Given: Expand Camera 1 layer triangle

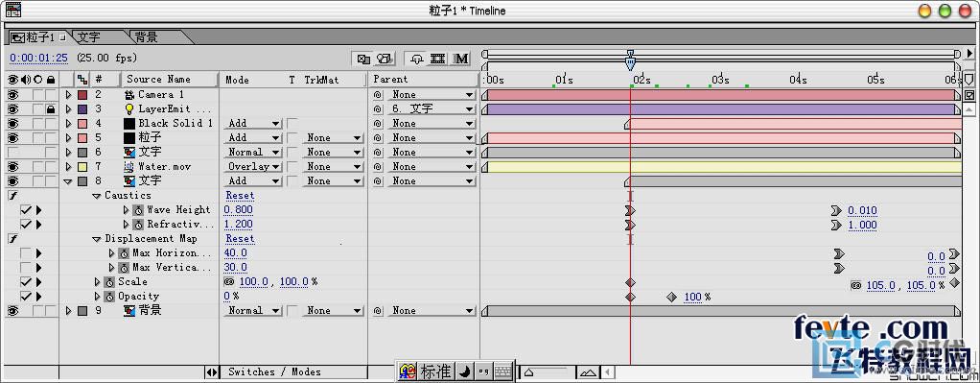Looking at the screenshot, I should [x=69, y=95].
